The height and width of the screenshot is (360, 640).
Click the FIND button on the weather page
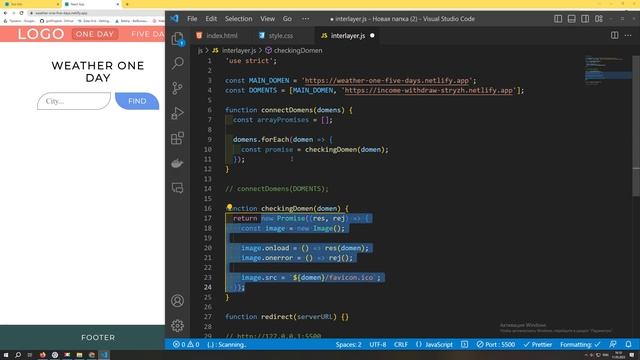137,101
